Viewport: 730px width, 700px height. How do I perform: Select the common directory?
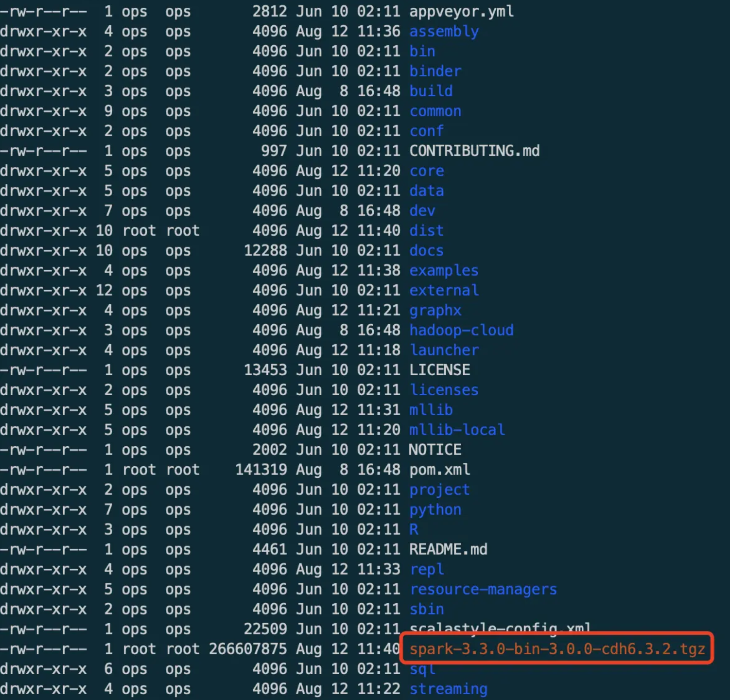(435, 111)
